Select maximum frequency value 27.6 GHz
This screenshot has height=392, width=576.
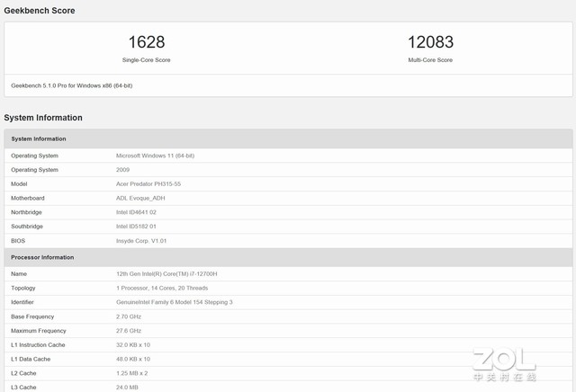pyautogui.click(x=129, y=331)
